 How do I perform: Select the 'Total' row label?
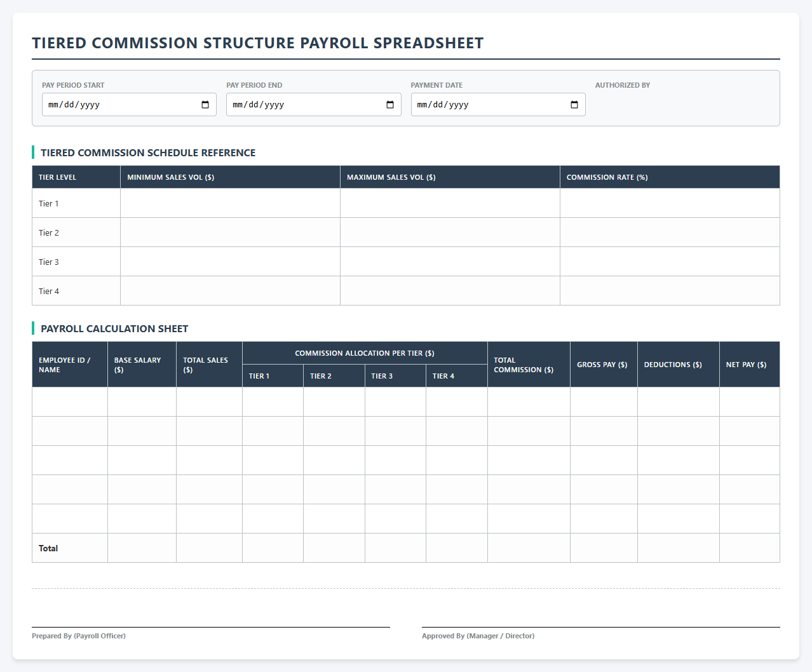click(x=48, y=548)
